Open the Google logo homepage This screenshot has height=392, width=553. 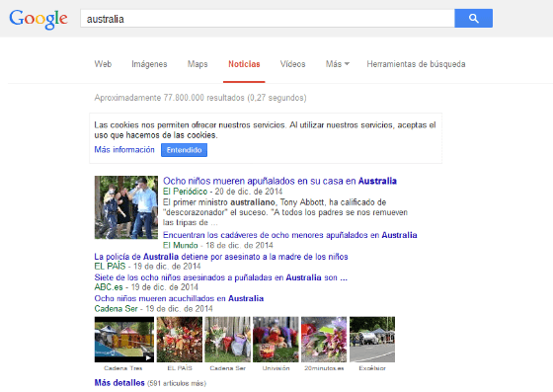[39, 19]
